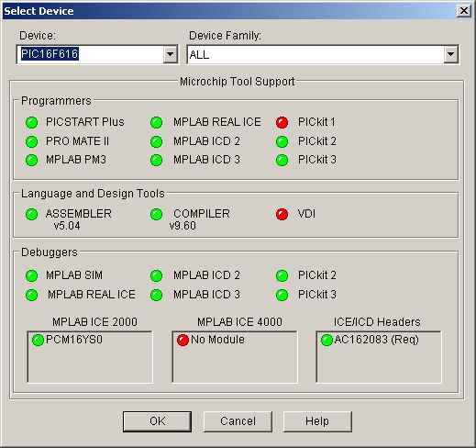
Task: Click green light next to MPLAB PM3
Action: click(x=31, y=160)
